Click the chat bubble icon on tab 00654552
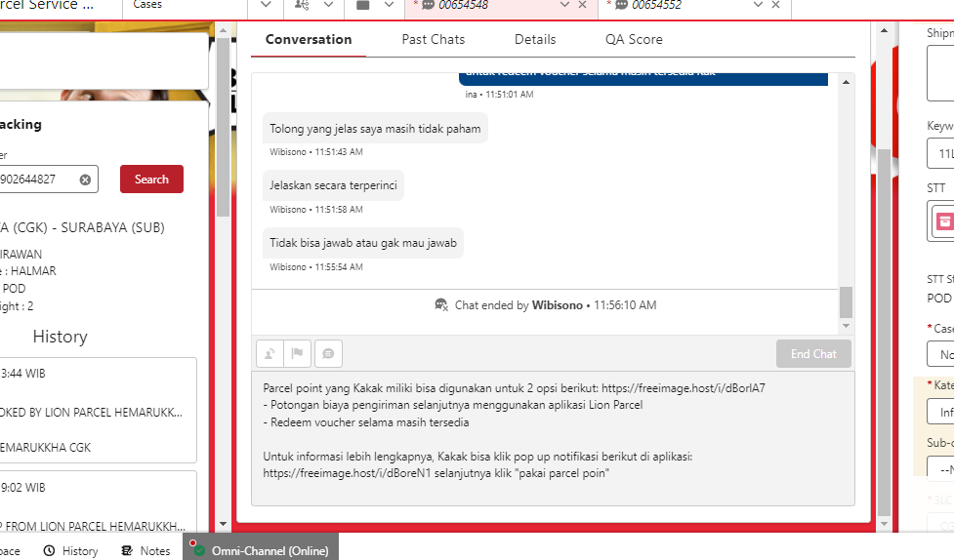The height and width of the screenshot is (560, 954). click(x=621, y=5)
